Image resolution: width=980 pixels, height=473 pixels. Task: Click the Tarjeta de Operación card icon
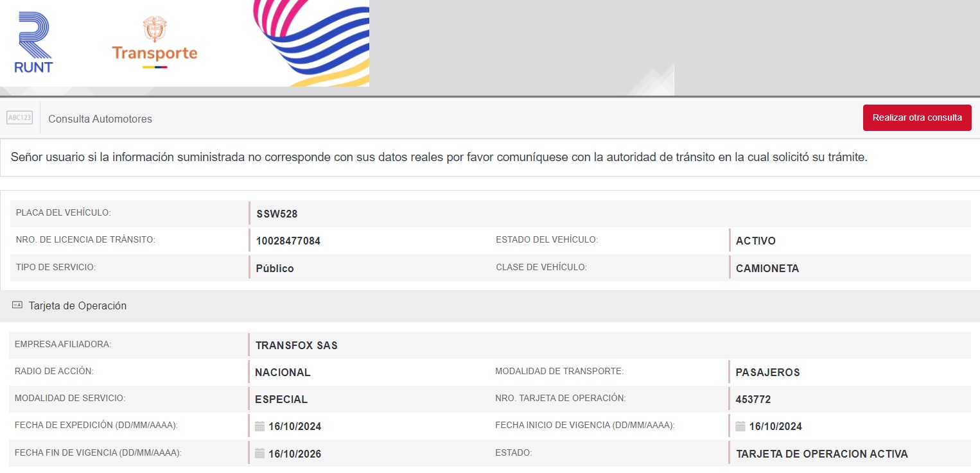point(17,306)
